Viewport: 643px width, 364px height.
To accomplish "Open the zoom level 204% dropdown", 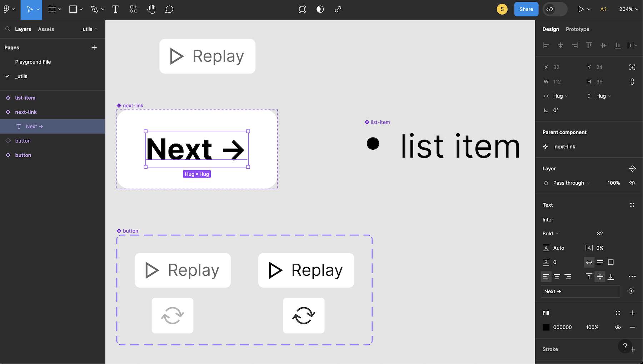I will click(627, 9).
